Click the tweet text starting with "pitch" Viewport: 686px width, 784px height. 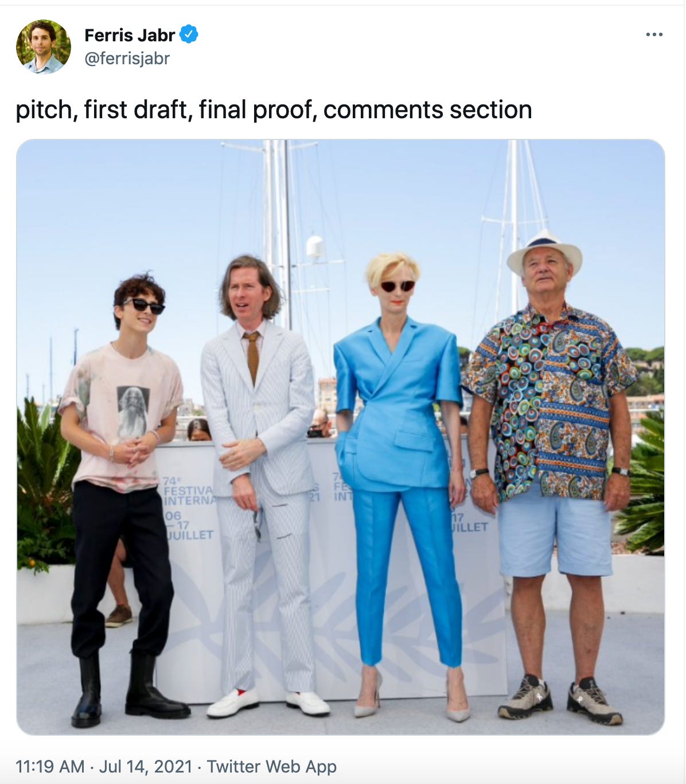point(274,110)
